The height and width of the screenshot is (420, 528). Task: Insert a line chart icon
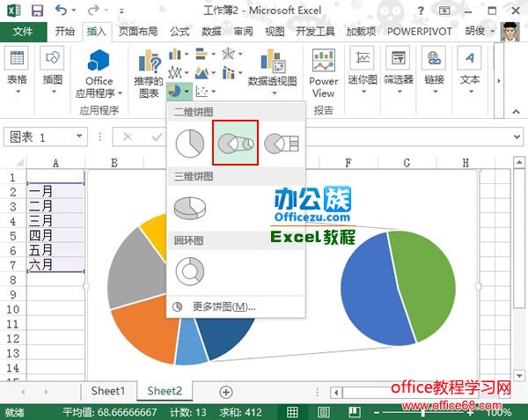[175, 72]
